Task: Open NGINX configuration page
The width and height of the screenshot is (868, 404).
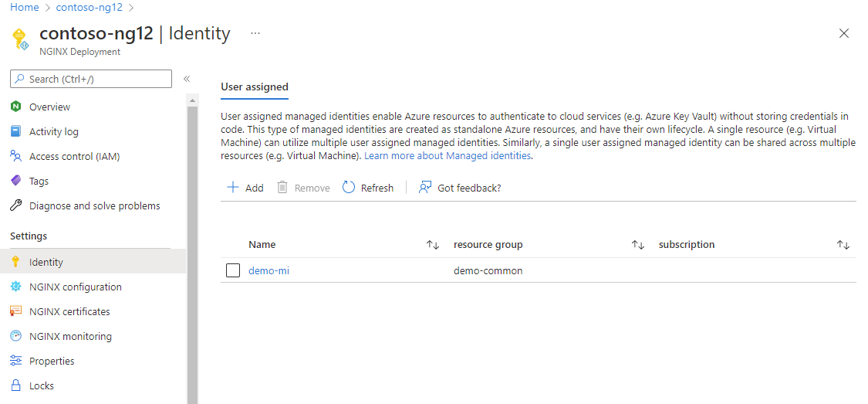Action: pyautogui.click(x=76, y=287)
